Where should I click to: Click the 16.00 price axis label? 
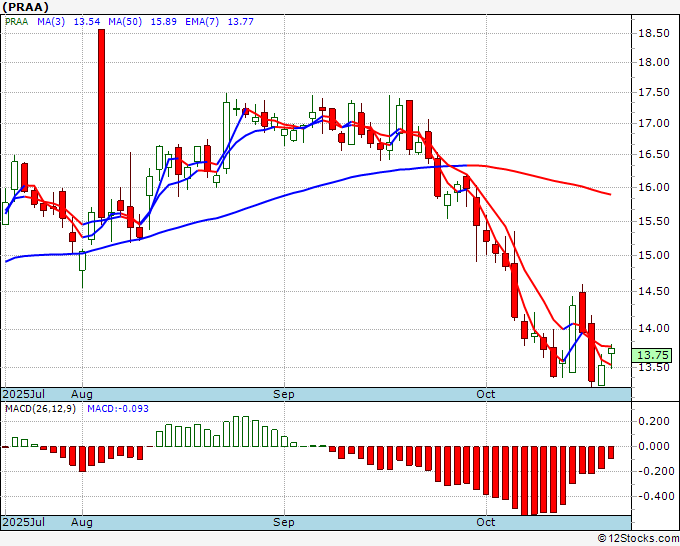pos(654,187)
